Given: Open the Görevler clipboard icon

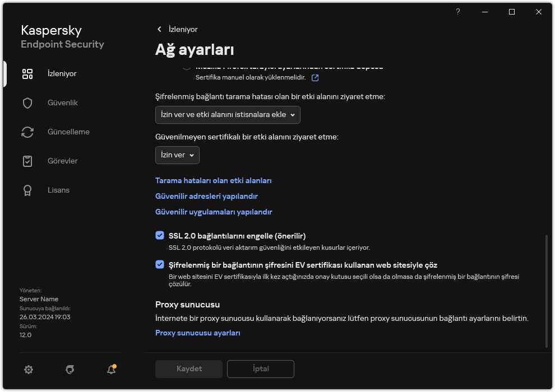Looking at the screenshot, I should [x=27, y=161].
